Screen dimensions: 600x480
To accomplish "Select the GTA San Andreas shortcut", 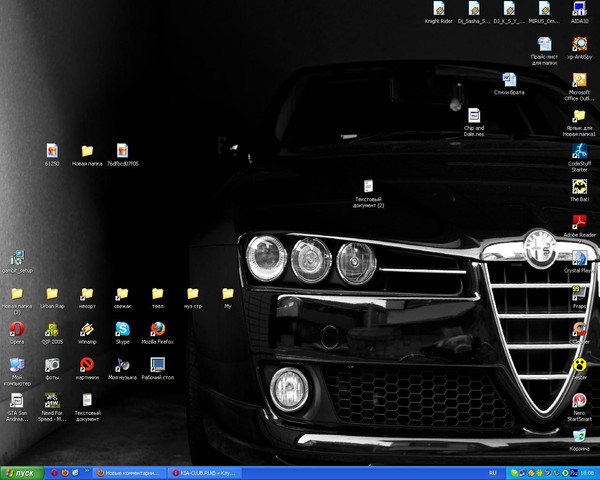I will (17, 400).
